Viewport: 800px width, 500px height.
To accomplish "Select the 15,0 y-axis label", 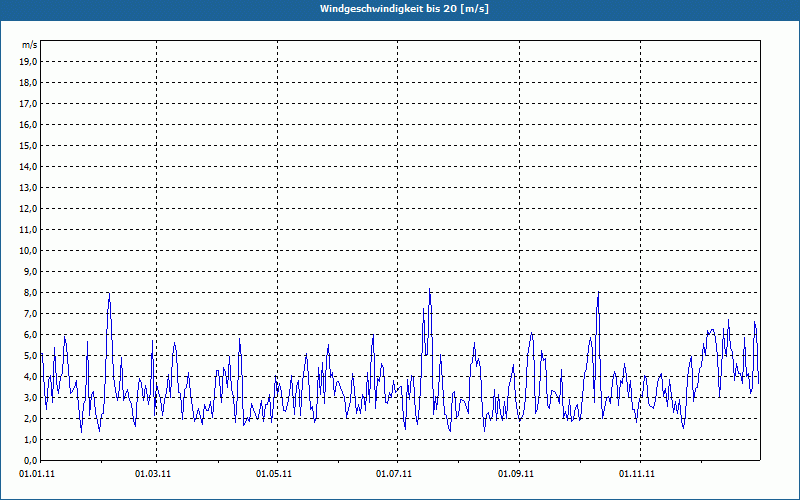I will [x=28, y=145].
